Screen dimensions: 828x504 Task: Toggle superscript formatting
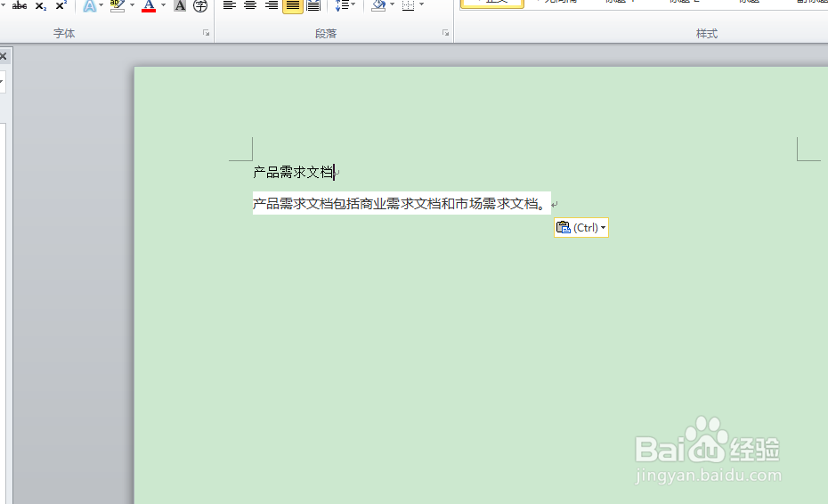click(x=61, y=5)
